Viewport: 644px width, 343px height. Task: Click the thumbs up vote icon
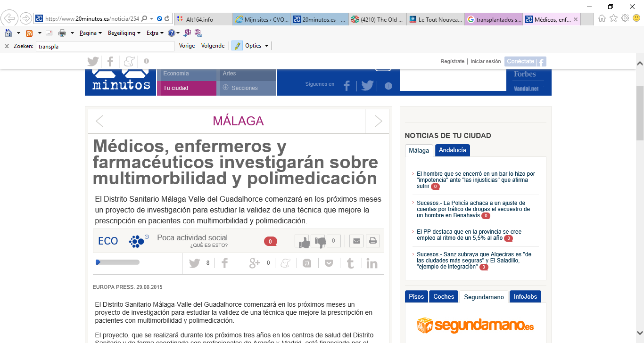pos(302,241)
